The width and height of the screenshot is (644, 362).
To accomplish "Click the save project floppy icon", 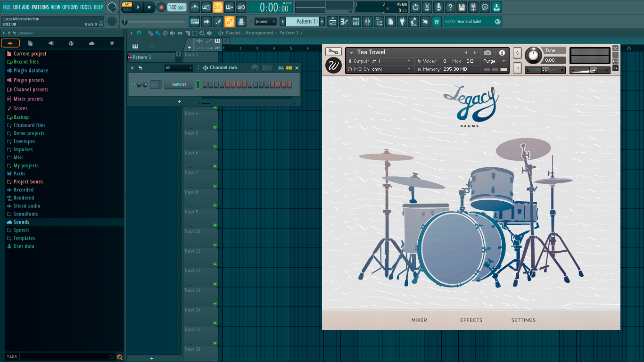I will pyautogui.click(x=462, y=7).
